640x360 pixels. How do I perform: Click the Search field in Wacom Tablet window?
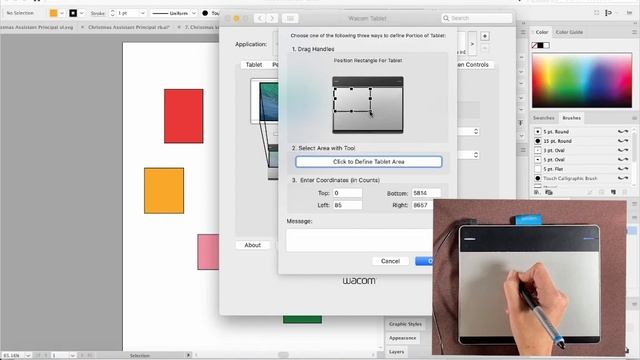coord(477,18)
